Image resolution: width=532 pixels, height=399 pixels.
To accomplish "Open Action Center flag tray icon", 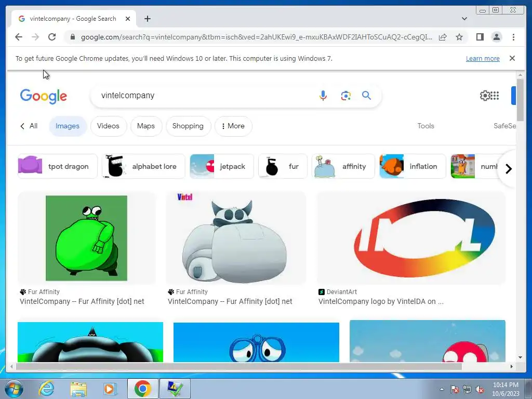I will 455,390.
